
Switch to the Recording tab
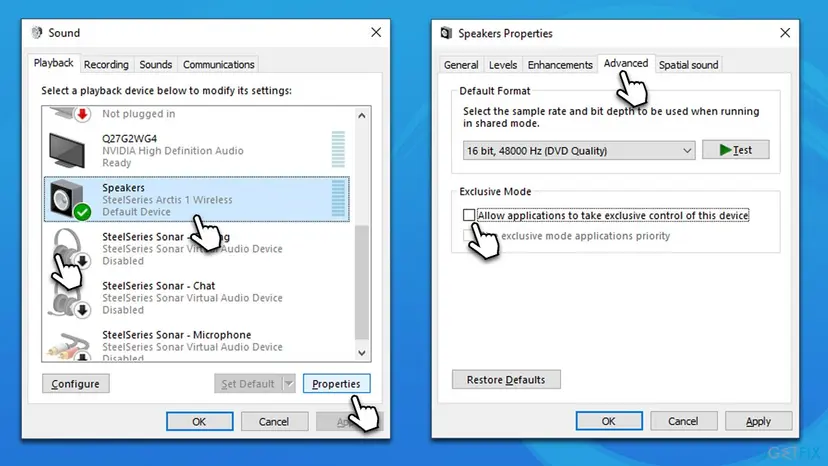[106, 64]
